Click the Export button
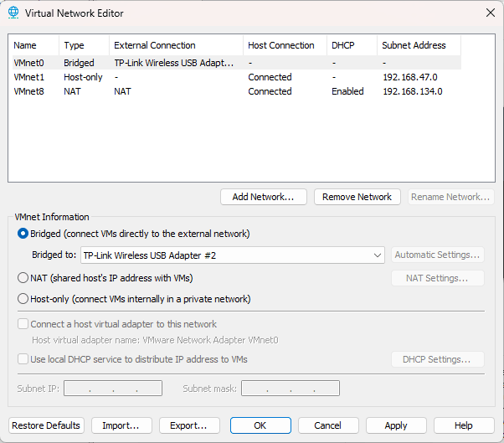Image resolution: width=504 pixels, height=443 pixels. pos(189,425)
